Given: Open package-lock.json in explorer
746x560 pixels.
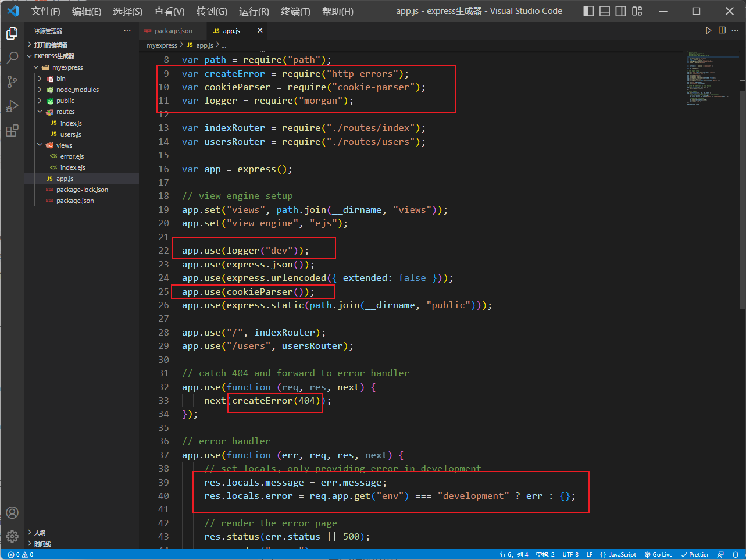Looking at the screenshot, I should tap(81, 190).
